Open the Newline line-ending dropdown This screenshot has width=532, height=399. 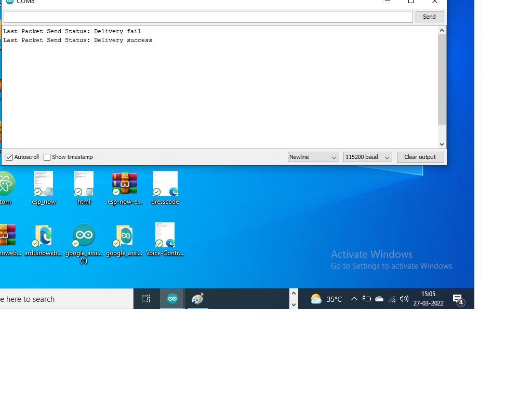tap(313, 157)
